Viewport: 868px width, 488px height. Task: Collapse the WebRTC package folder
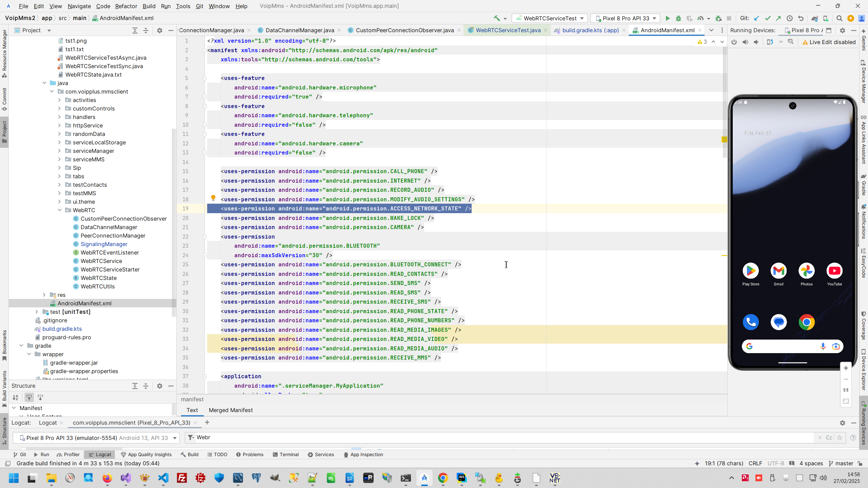tap(60, 210)
